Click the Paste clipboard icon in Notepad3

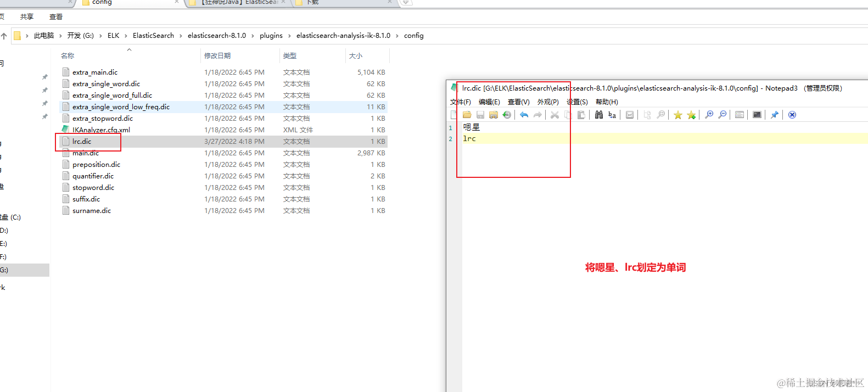(581, 115)
